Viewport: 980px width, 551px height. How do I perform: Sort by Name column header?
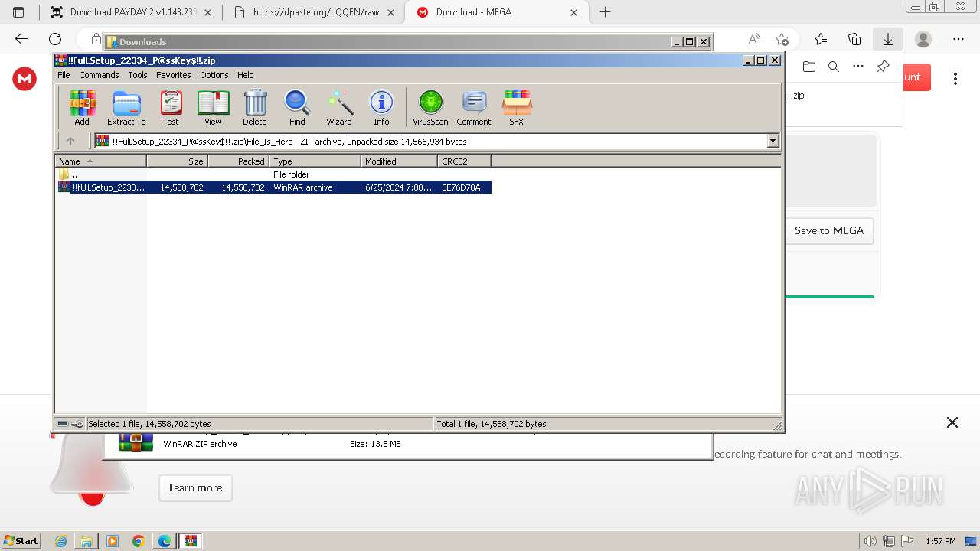[x=100, y=161]
